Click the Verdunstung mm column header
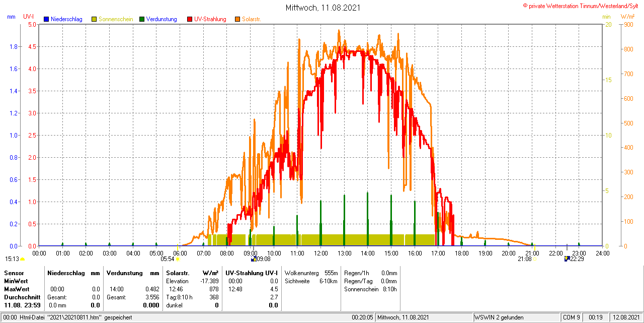644x323 pixels. click(133, 273)
